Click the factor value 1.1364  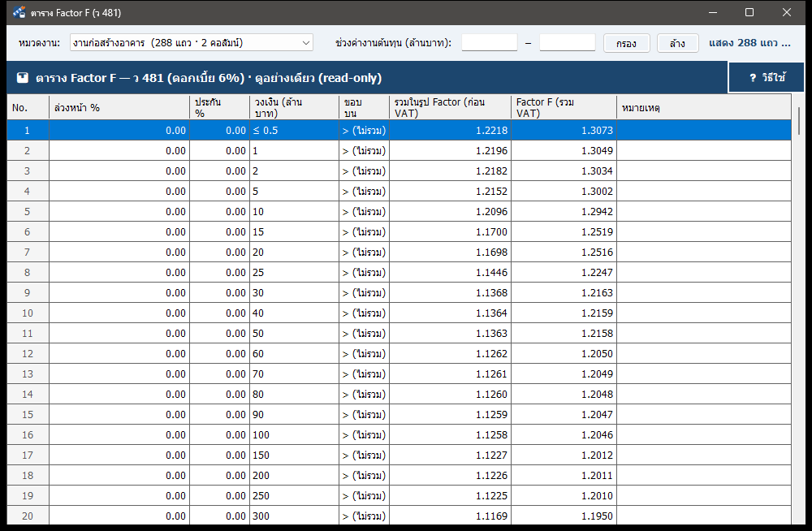click(x=450, y=313)
